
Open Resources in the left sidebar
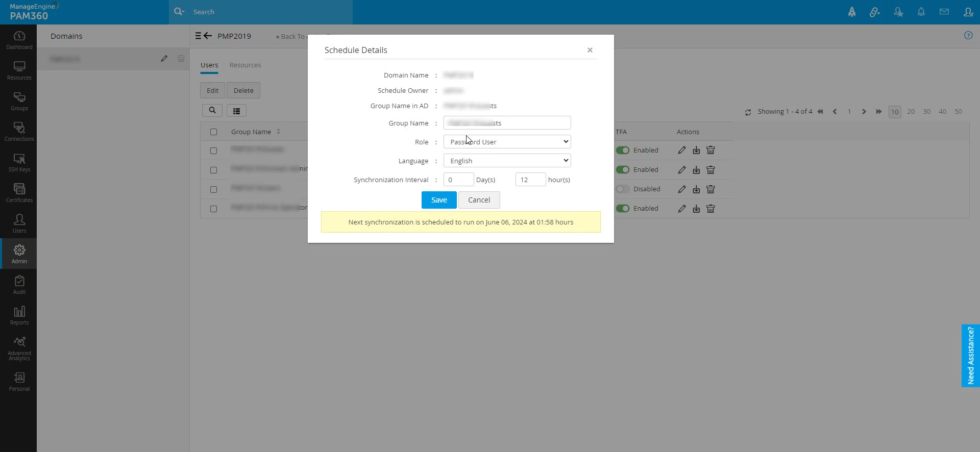[19, 70]
